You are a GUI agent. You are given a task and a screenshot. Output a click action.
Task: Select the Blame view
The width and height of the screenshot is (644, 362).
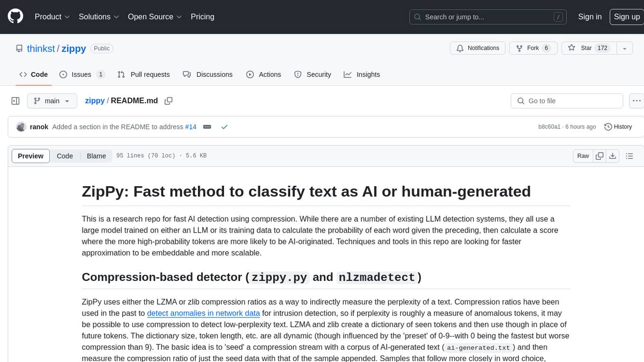[96, 156]
